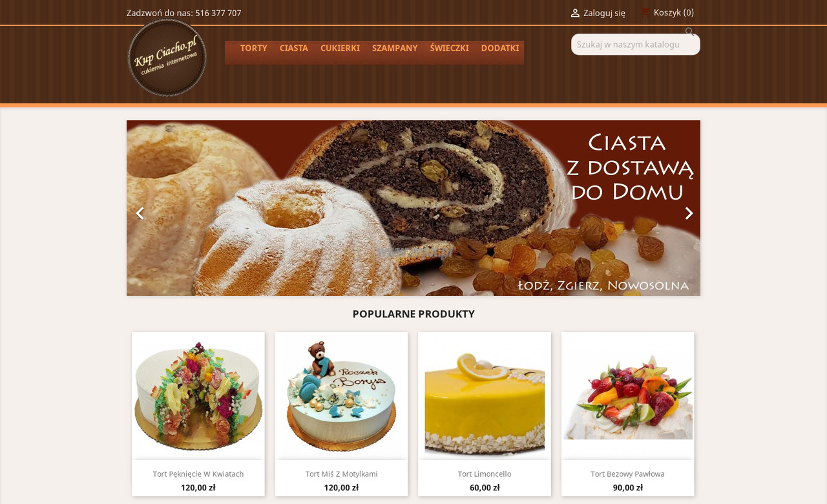Open Tort Pęknięcie W Kwiatach thumbnail
Screen dimensions: 827x504
click(198, 395)
